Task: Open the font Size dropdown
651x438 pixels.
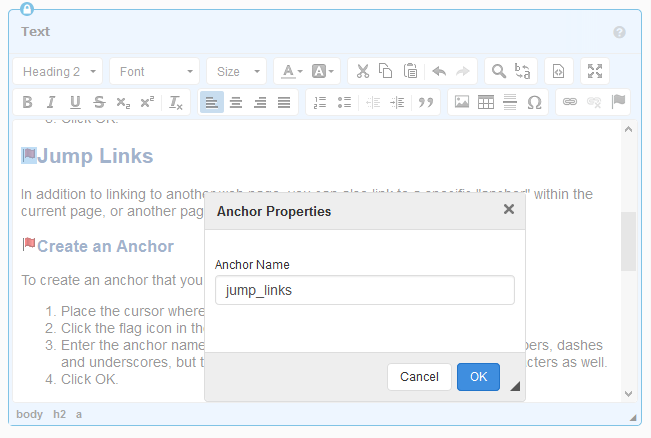Action: (x=236, y=71)
